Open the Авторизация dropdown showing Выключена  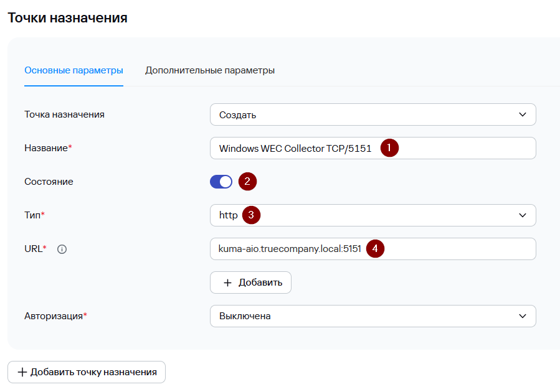pos(373,316)
